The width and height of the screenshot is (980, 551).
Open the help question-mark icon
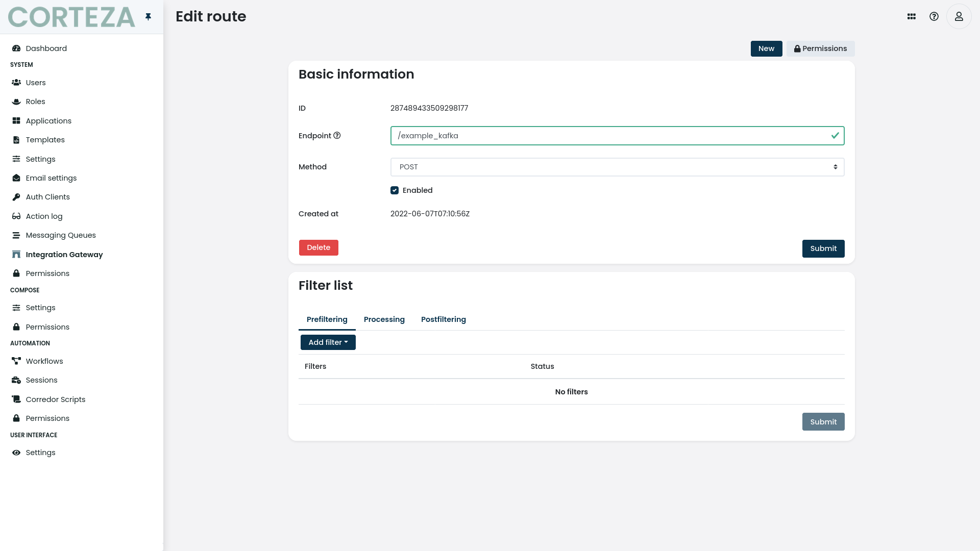coord(934,16)
